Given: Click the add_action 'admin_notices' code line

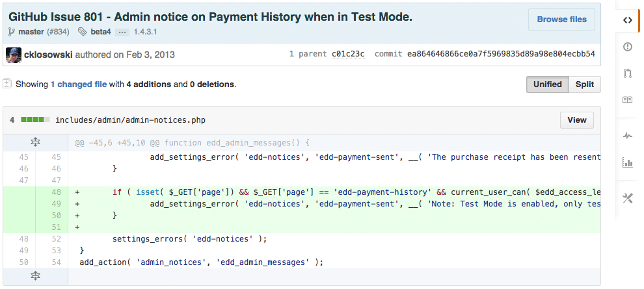Looking at the screenshot, I should point(201,262).
